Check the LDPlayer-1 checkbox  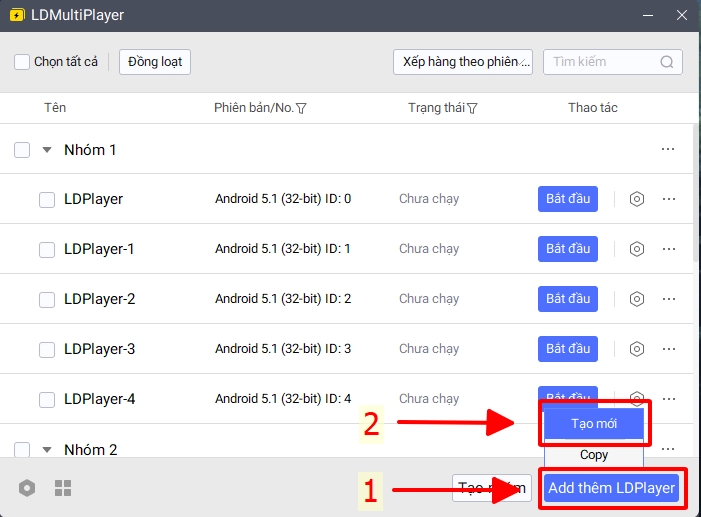47,250
